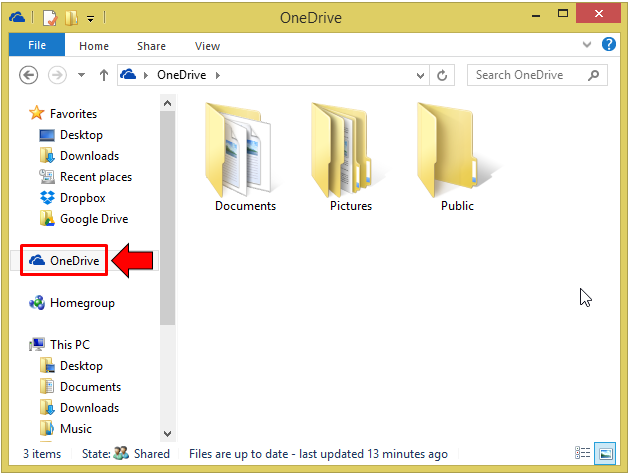Image resolution: width=630 pixels, height=474 pixels.
Task: Open Google Drive in Favorites
Action: pyautogui.click(x=94, y=219)
